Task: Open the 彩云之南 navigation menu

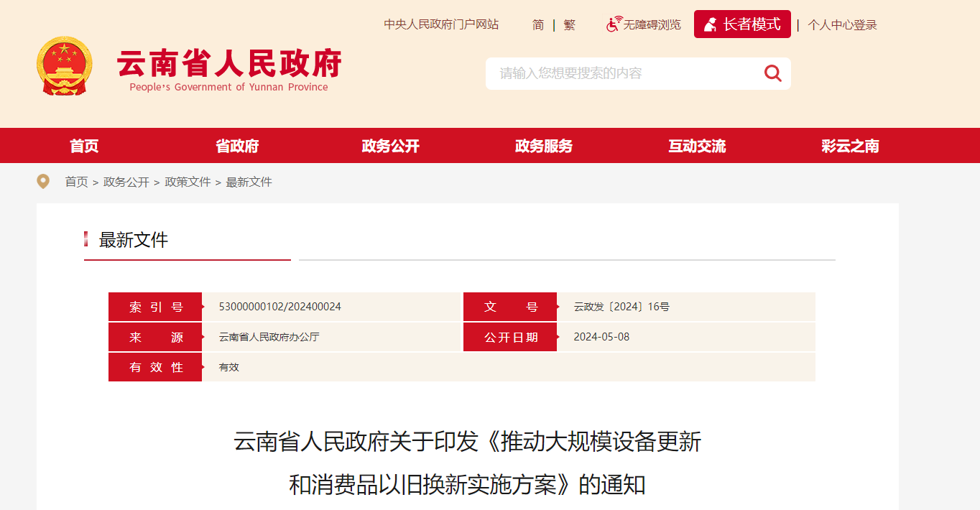Action: [850, 147]
